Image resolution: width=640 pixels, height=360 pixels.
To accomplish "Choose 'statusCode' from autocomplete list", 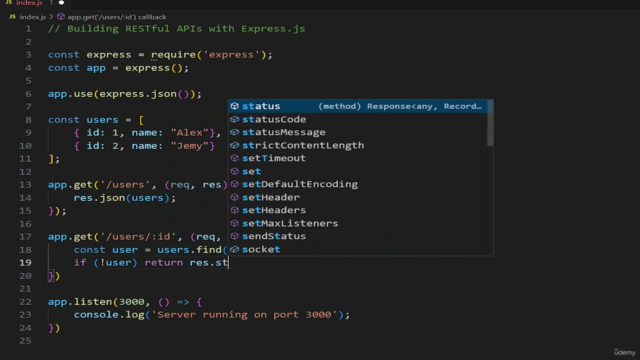I will point(358,119).
